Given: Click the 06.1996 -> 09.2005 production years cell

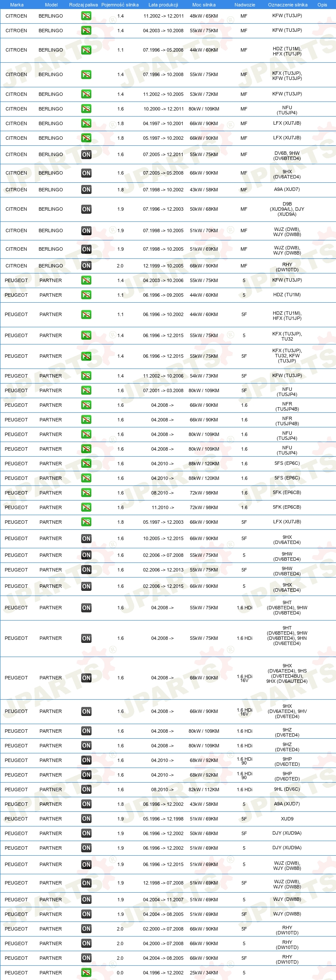Looking at the screenshot, I should 163,295.
